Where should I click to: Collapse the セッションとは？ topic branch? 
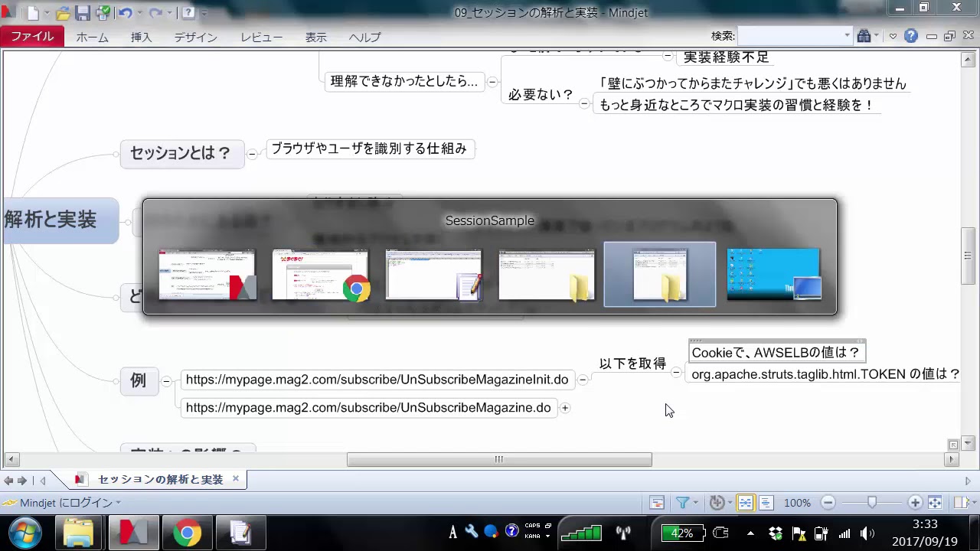252,154
